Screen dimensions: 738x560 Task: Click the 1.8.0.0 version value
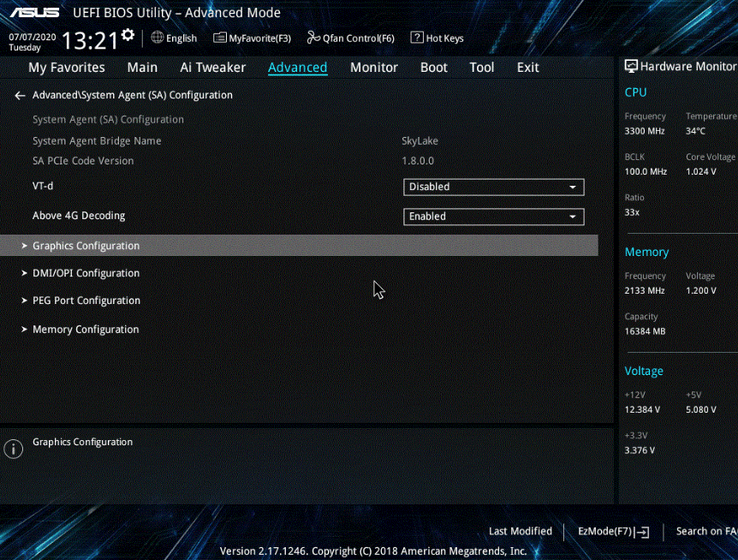(x=418, y=161)
